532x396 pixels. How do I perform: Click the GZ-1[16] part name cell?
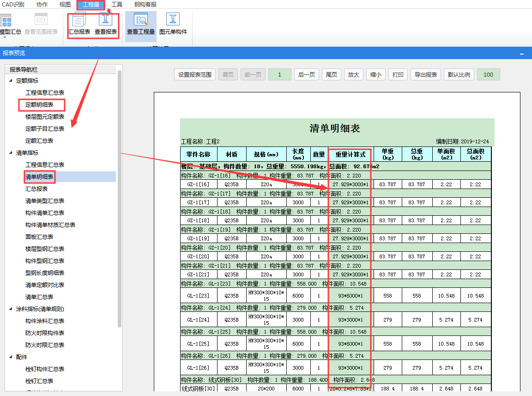199,184
